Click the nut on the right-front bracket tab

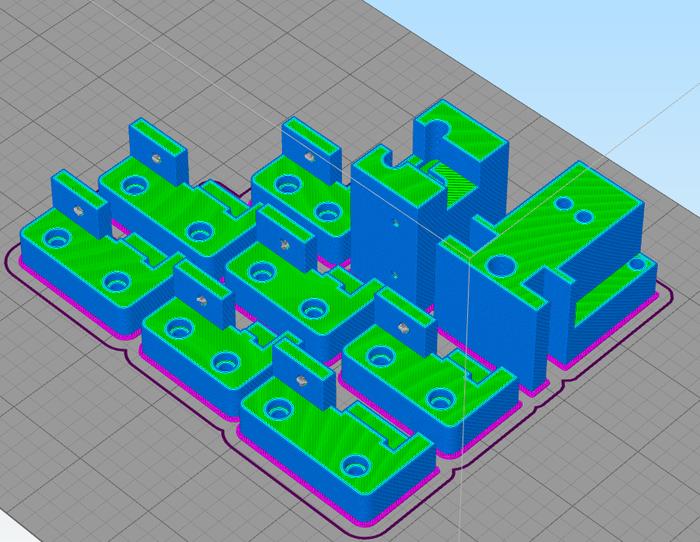pos(401,328)
